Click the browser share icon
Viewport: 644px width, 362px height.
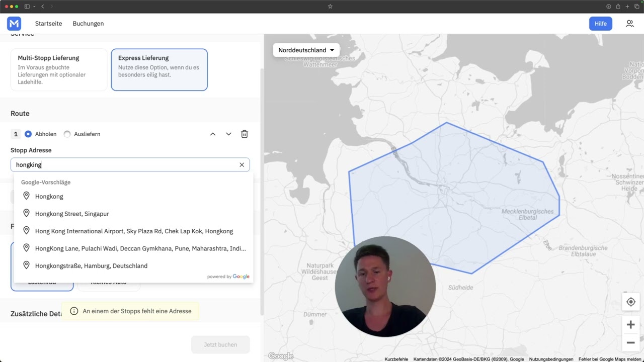tap(618, 7)
